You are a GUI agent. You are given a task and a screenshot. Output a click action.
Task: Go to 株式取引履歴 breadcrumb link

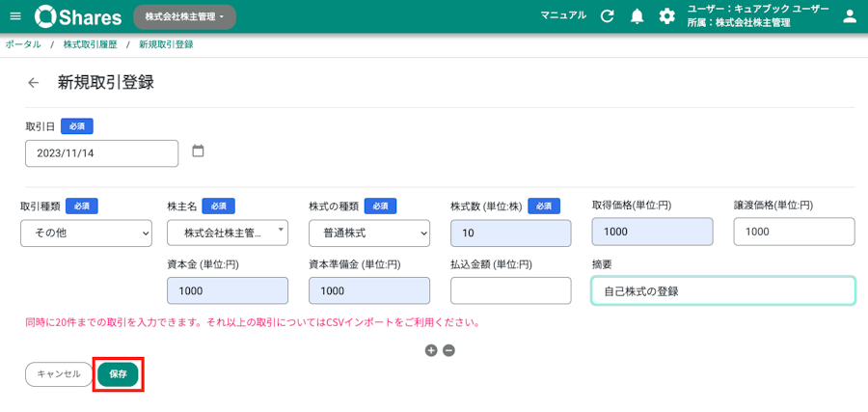coord(91,44)
